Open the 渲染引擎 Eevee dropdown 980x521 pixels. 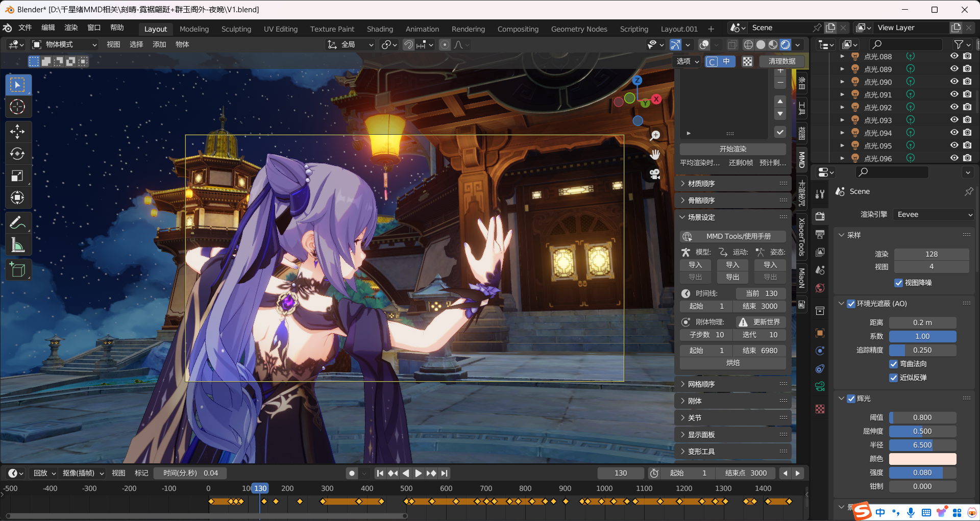point(934,215)
